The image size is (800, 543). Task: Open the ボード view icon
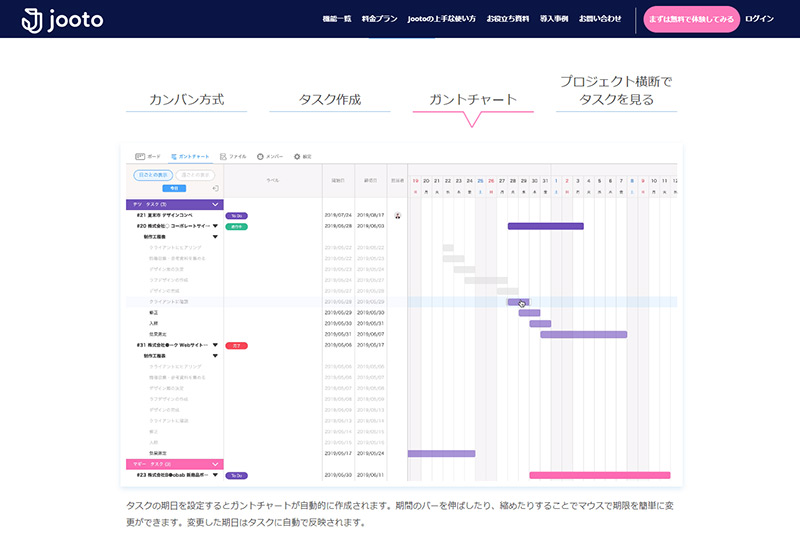[140, 157]
